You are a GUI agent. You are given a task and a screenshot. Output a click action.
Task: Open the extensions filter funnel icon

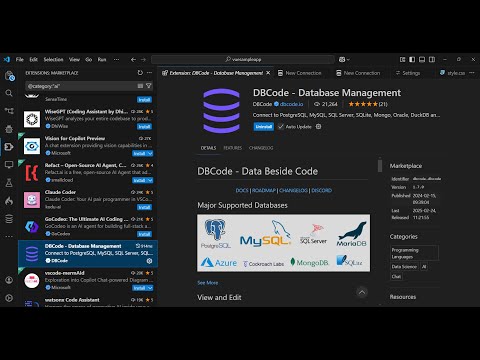point(149,86)
